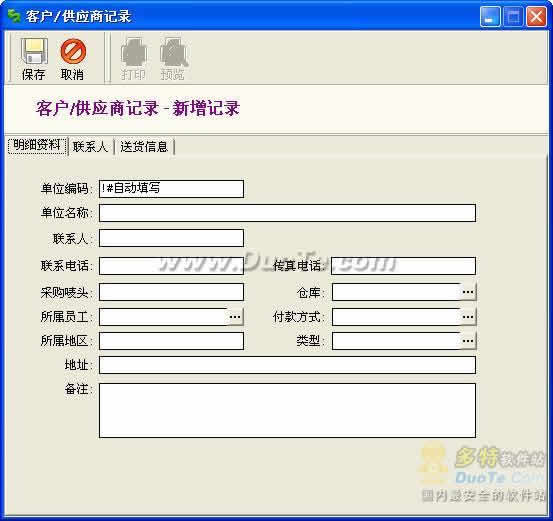Image resolution: width=553 pixels, height=521 pixels.
Task: Focus the 单位编码 field with 自动填写
Action: click(171, 189)
